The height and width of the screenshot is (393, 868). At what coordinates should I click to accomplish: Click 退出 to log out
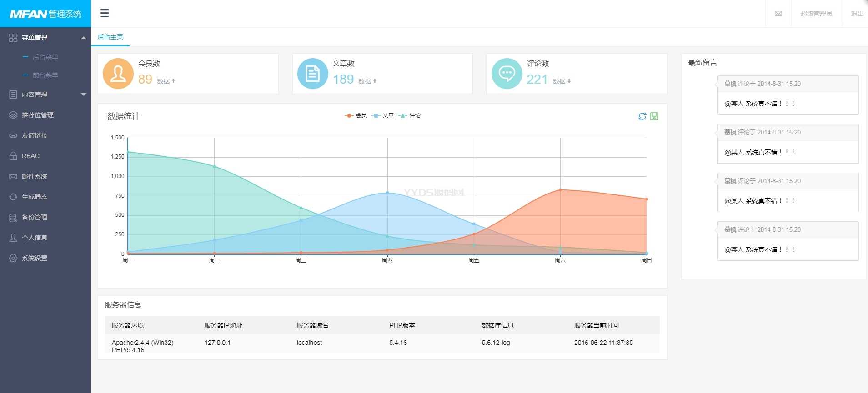857,14
